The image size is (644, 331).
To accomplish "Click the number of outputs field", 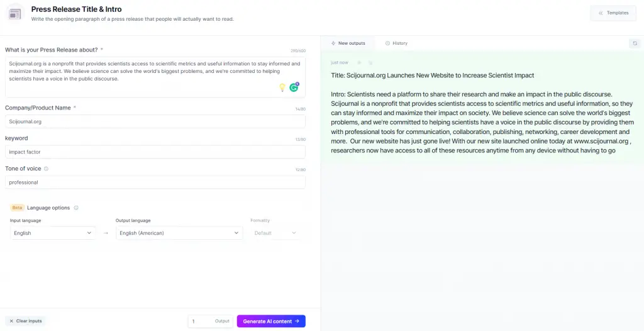I will point(210,321).
